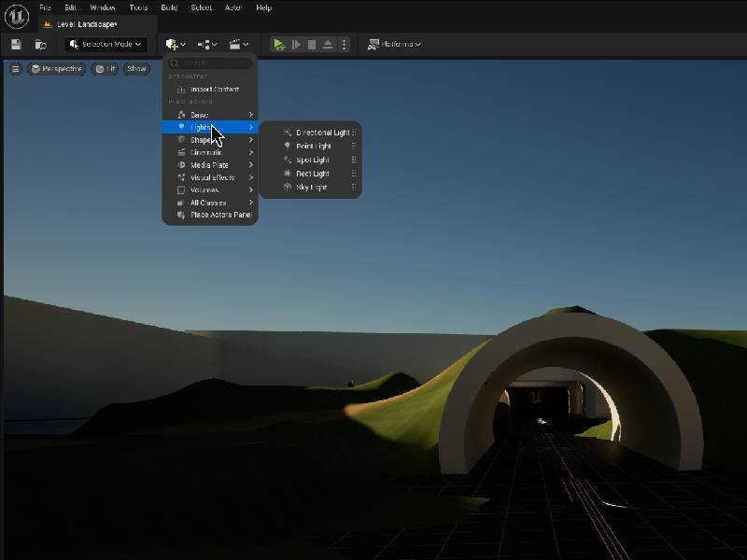
Task: Expand the Shapes submenu
Action: pyautogui.click(x=210, y=140)
